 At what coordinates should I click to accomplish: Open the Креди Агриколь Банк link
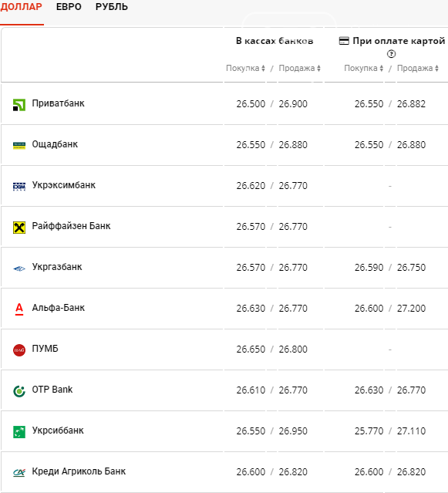(x=79, y=471)
